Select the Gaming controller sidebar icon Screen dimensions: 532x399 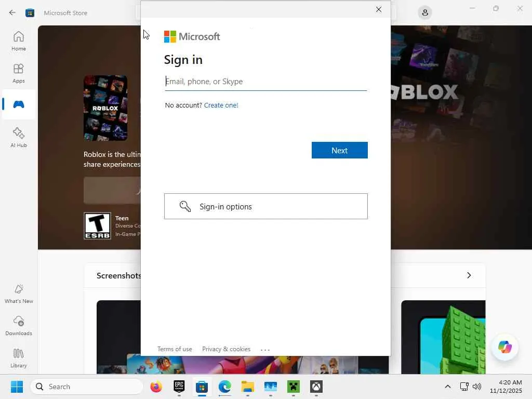coord(19,104)
